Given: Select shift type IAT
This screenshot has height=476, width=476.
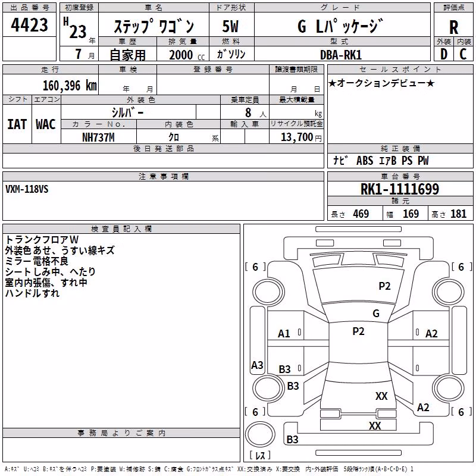Looking at the screenshot, I should pyautogui.click(x=17, y=124).
